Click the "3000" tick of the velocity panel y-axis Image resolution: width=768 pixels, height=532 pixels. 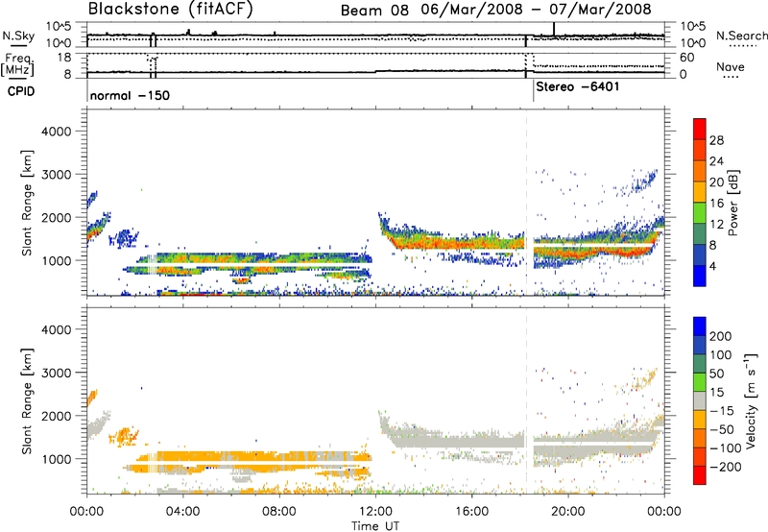(57, 373)
